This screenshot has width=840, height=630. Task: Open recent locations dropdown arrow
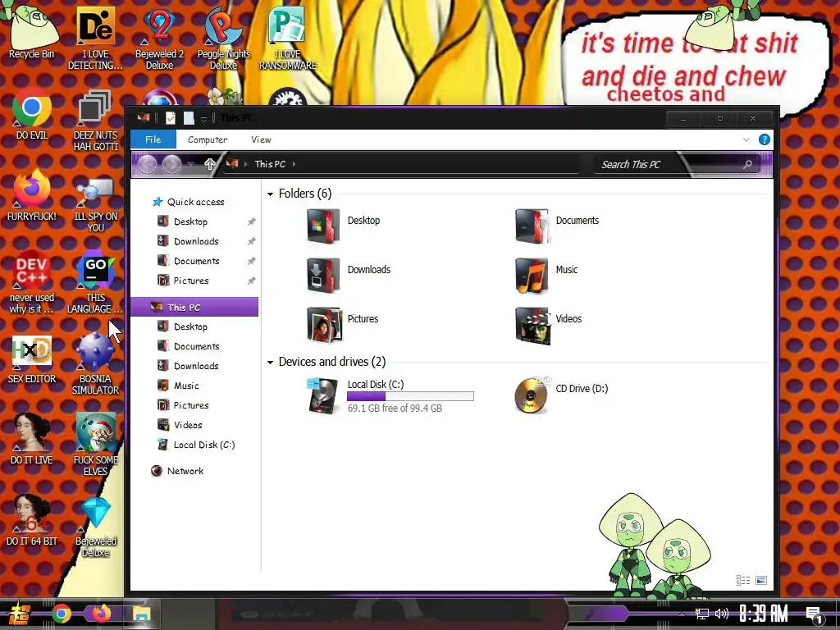pyautogui.click(x=192, y=164)
